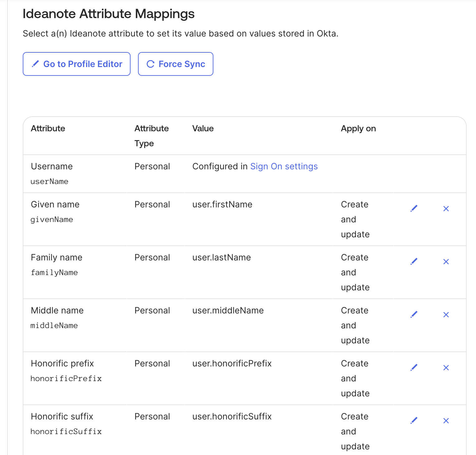
Task: Edit the Given name mapping
Action: (x=414, y=209)
